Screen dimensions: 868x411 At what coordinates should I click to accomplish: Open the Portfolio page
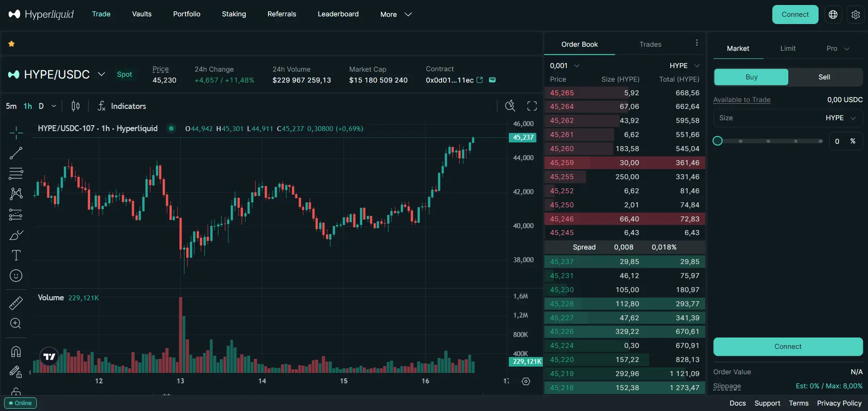187,14
